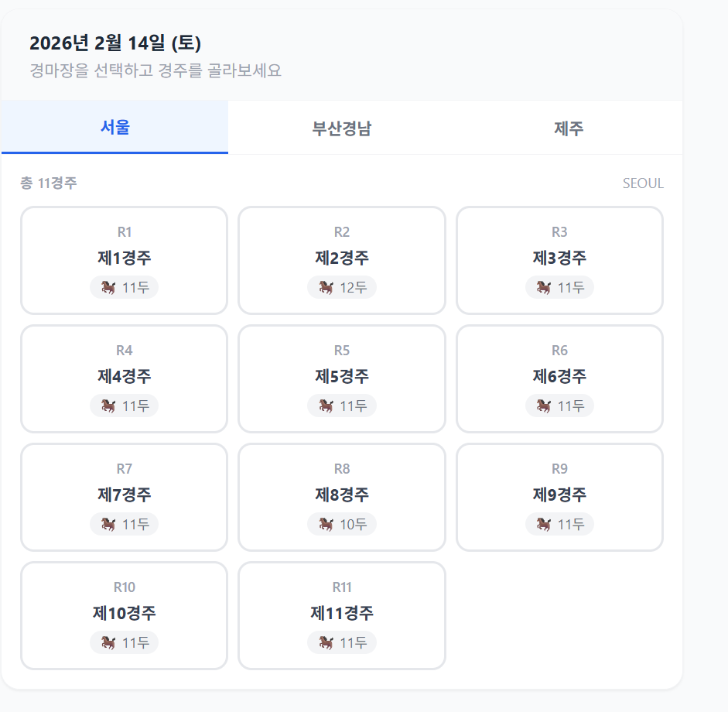Click the horse icon in 제11경주 card

(x=326, y=643)
